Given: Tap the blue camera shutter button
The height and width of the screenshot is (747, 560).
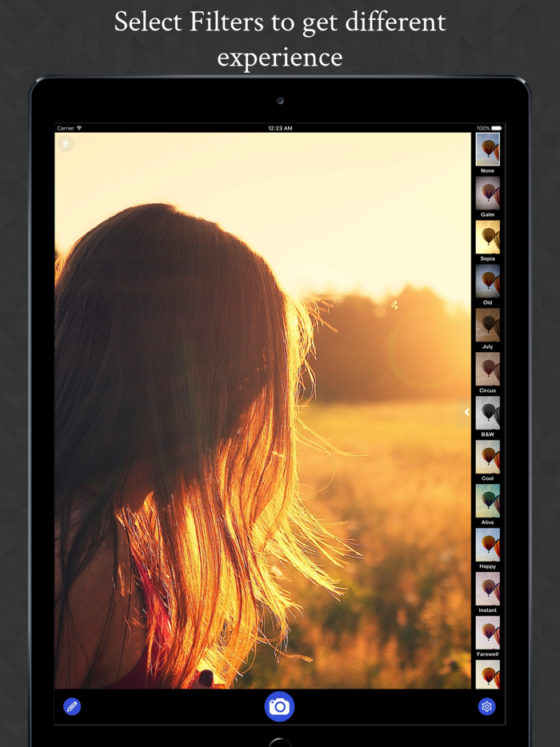Looking at the screenshot, I should click(279, 706).
